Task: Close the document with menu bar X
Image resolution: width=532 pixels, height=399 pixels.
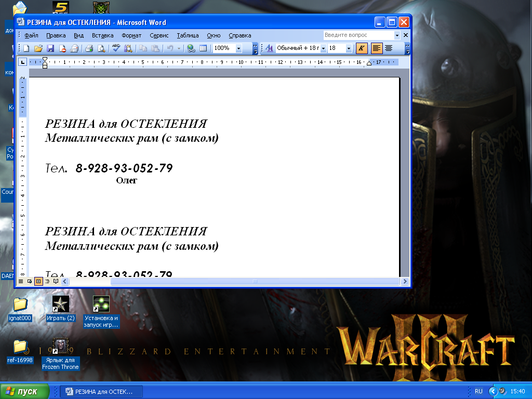Action: click(x=405, y=35)
